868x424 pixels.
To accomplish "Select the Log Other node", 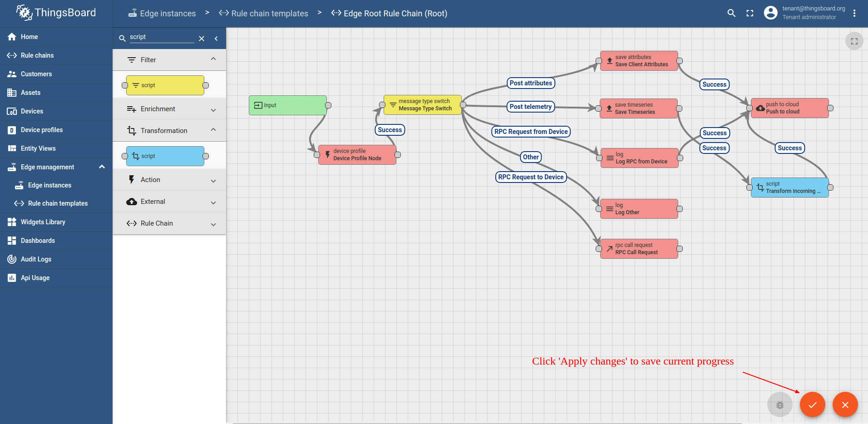I will 639,209.
